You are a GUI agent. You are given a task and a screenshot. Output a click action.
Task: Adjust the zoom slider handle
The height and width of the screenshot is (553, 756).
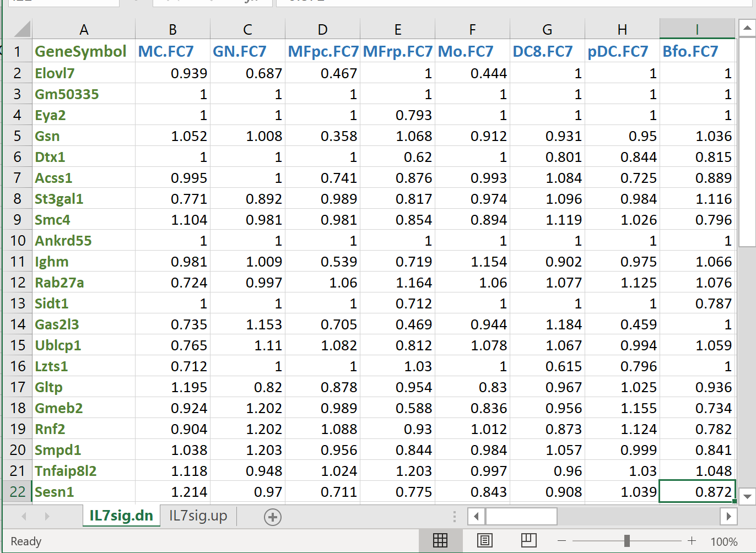tap(627, 541)
